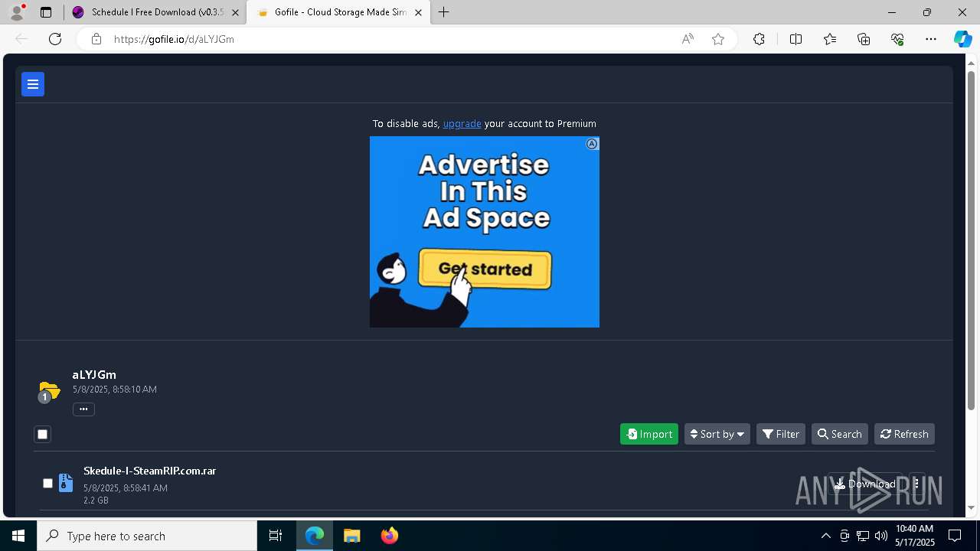This screenshot has height=551, width=980.
Task: Open volume control in system tray
Action: pyautogui.click(x=881, y=536)
